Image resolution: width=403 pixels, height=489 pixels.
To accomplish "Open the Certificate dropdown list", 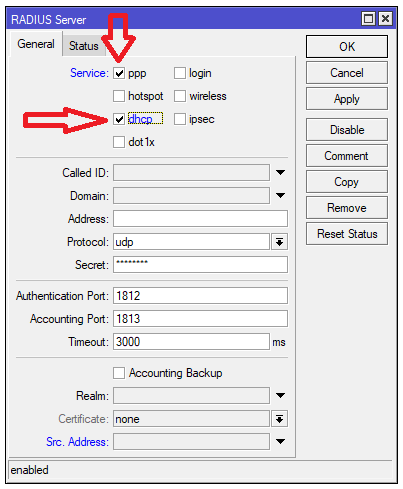I will (279, 419).
